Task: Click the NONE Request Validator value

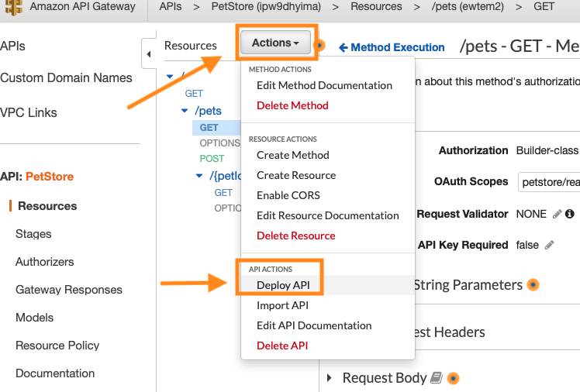Action: [x=531, y=214]
